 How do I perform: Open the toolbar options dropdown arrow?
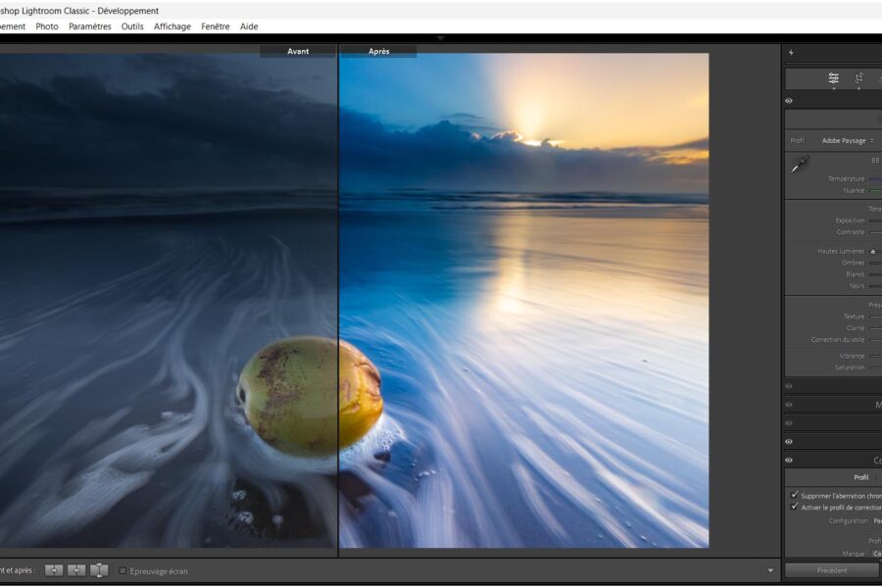coord(770,570)
